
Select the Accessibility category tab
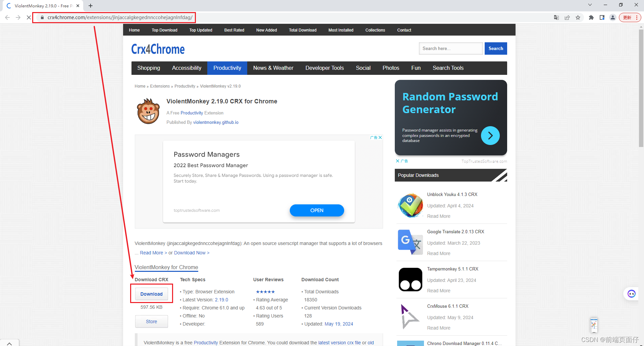[186, 68]
